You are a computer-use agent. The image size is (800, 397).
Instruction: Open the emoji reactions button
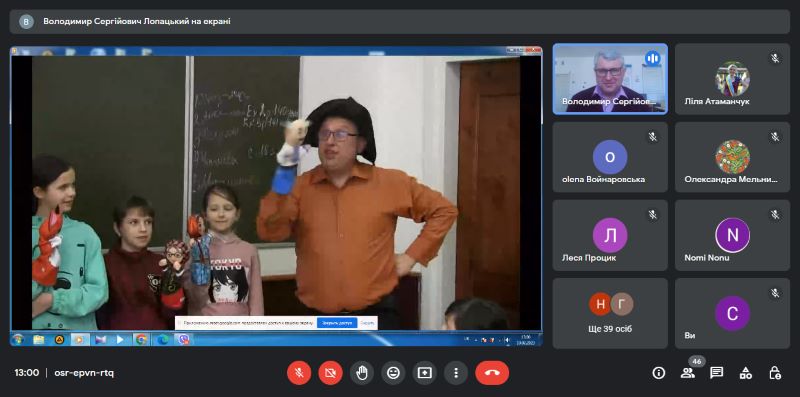click(393, 373)
